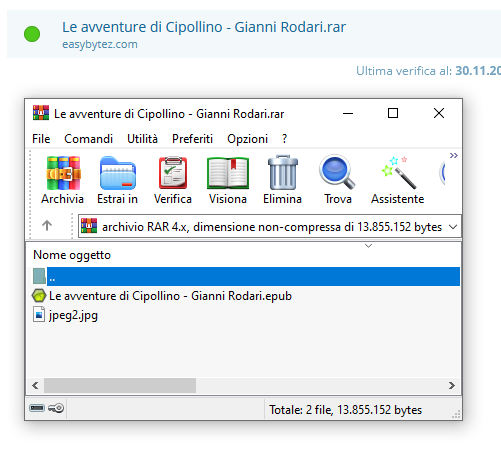
Task: Click the Estrai in folder icon
Action: (x=118, y=173)
